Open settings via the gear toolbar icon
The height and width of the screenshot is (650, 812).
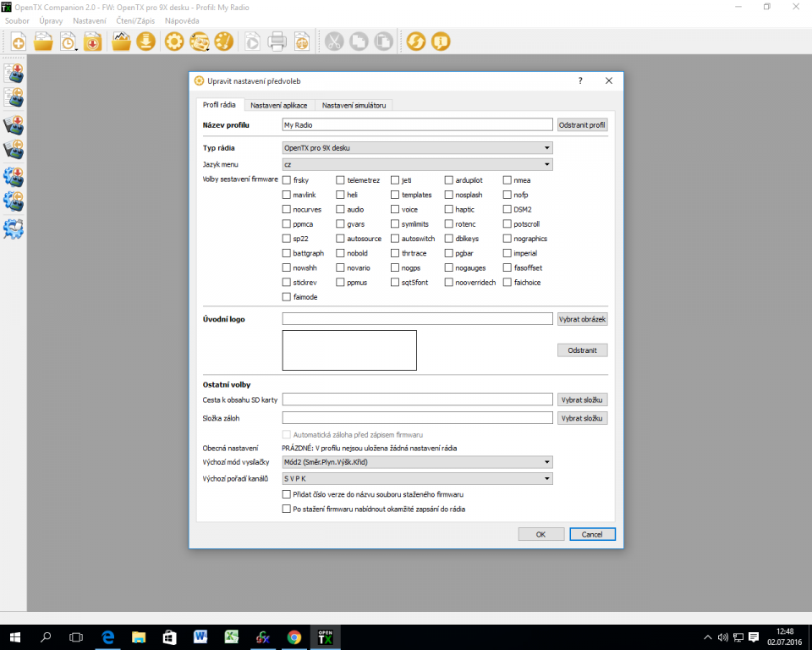click(174, 41)
